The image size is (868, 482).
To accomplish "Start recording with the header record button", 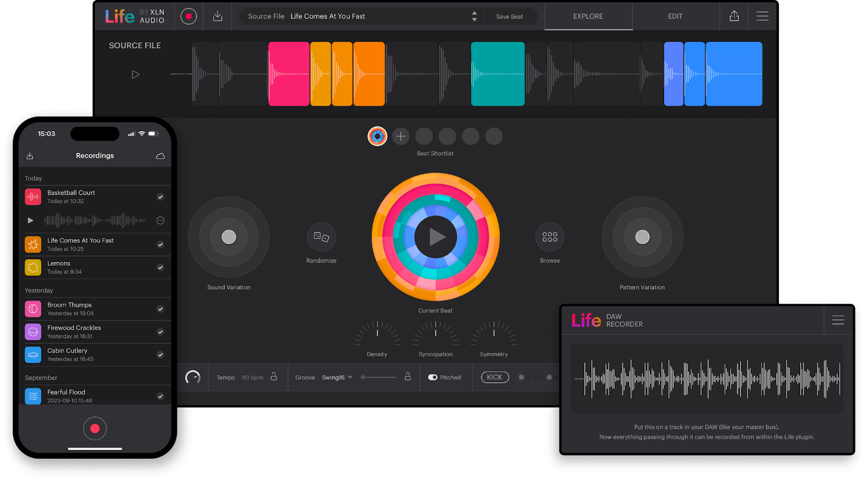I will (x=188, y=16).
